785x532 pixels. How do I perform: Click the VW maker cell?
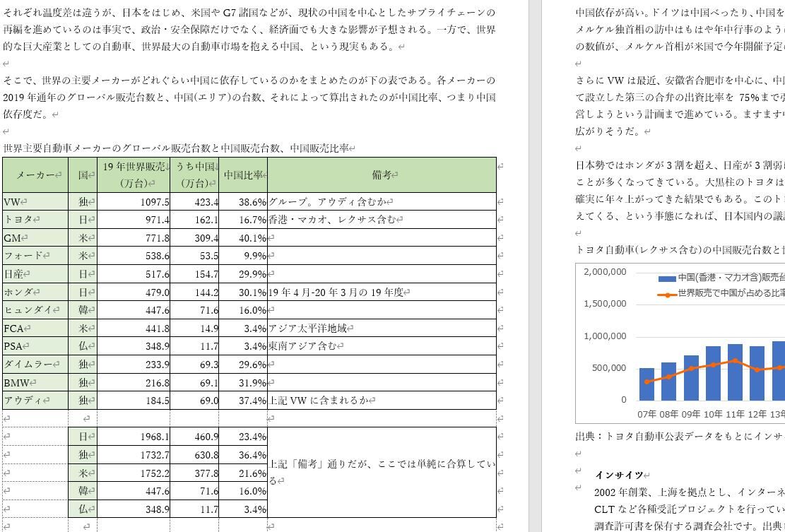(35, 201)
